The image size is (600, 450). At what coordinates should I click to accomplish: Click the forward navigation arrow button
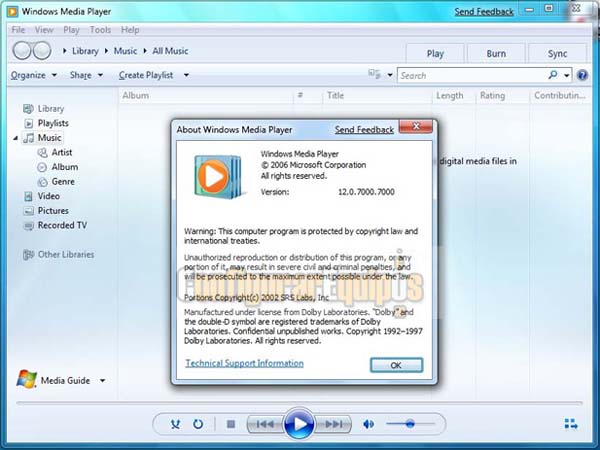[x=42, y=51]
